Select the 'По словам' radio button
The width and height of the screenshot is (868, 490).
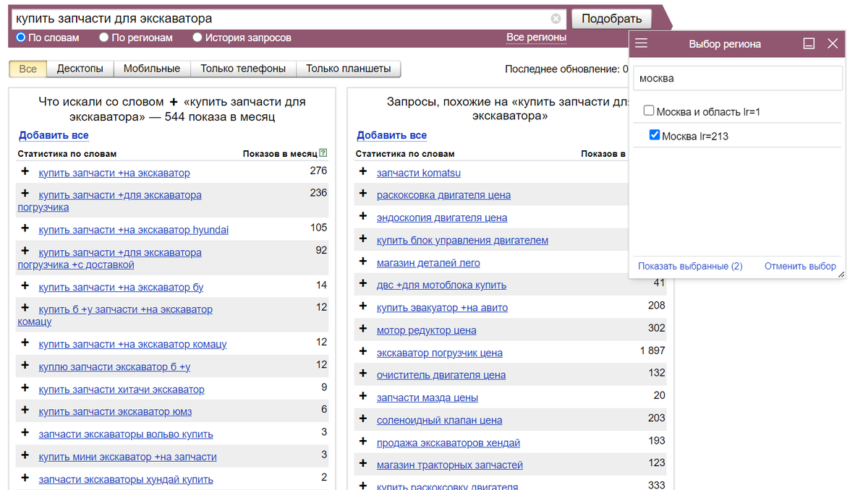point(21,38)
